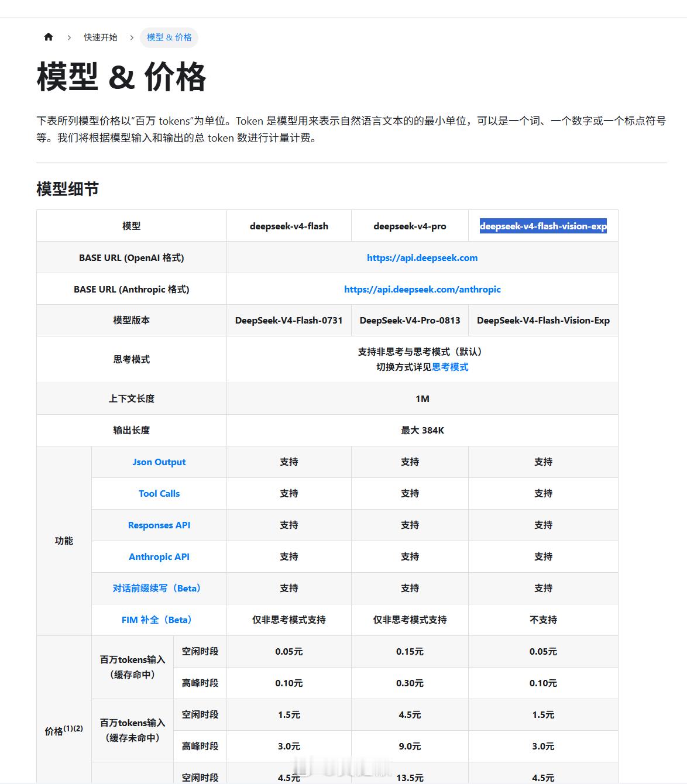
Task: Open the Json Output link
Action: point(159,462)
